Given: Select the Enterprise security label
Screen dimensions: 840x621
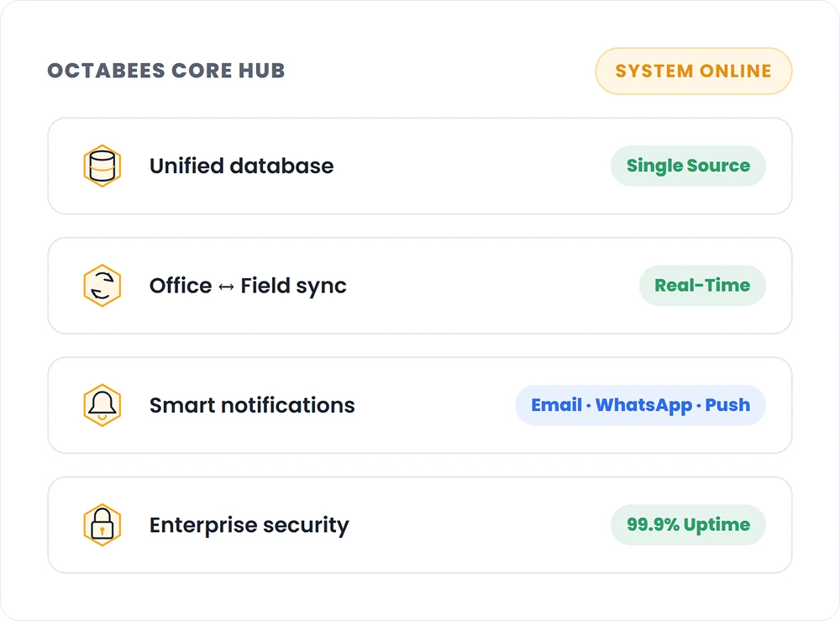Looking at the screenshot, I should [x=249, y=526].
